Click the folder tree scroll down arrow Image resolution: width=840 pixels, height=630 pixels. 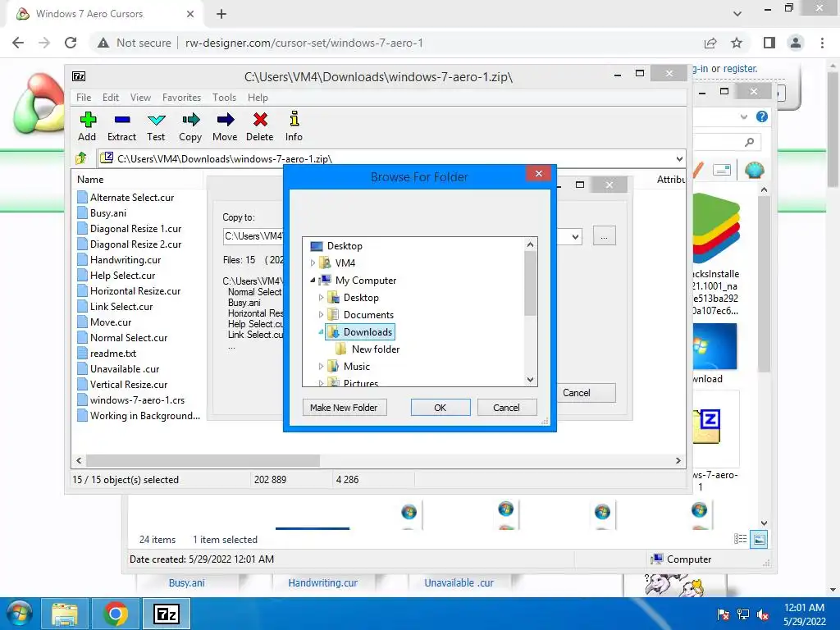[x=531, y=379]
